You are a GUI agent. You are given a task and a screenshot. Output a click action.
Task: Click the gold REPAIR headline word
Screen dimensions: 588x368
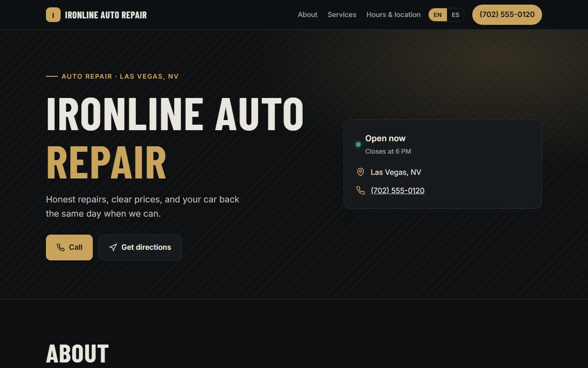click(x=106, y=163)
